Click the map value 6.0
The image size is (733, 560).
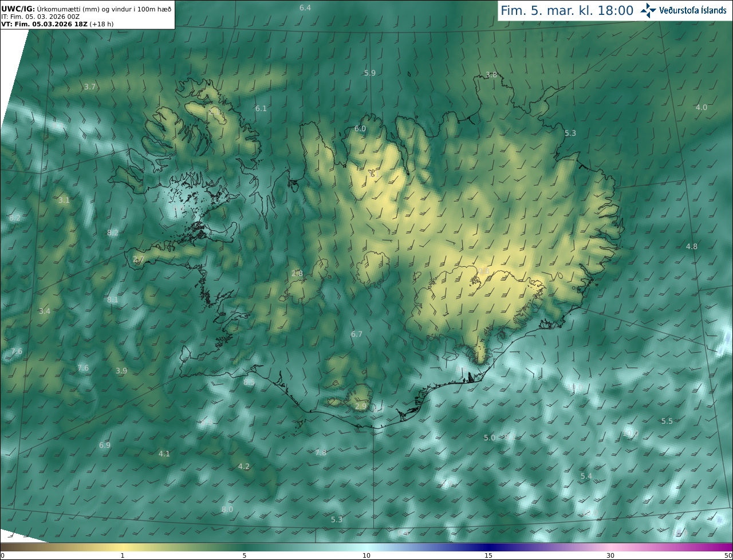pos(360,129)
